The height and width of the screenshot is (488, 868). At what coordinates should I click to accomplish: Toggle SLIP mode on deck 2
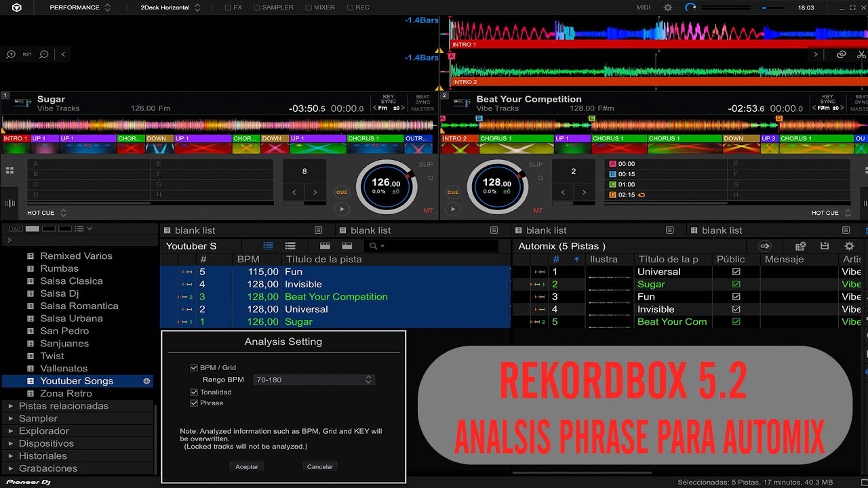pyautogui.click(x=536, y=165)
